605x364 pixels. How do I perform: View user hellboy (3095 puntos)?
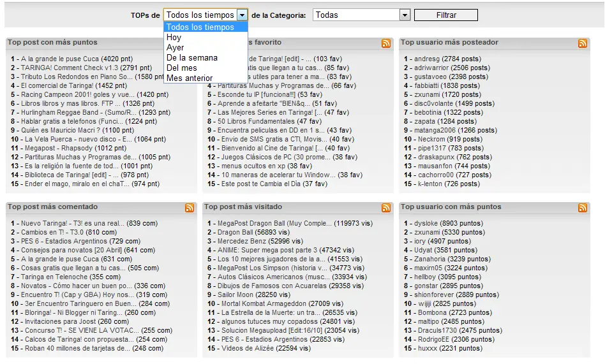pyautogui.click(x=425, y=277)
